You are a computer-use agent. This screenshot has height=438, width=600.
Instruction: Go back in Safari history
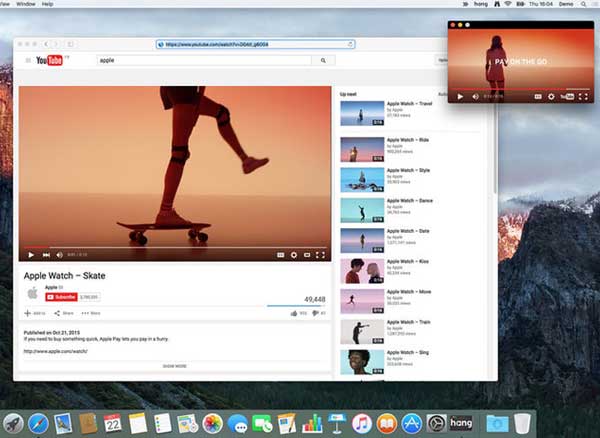46,44
